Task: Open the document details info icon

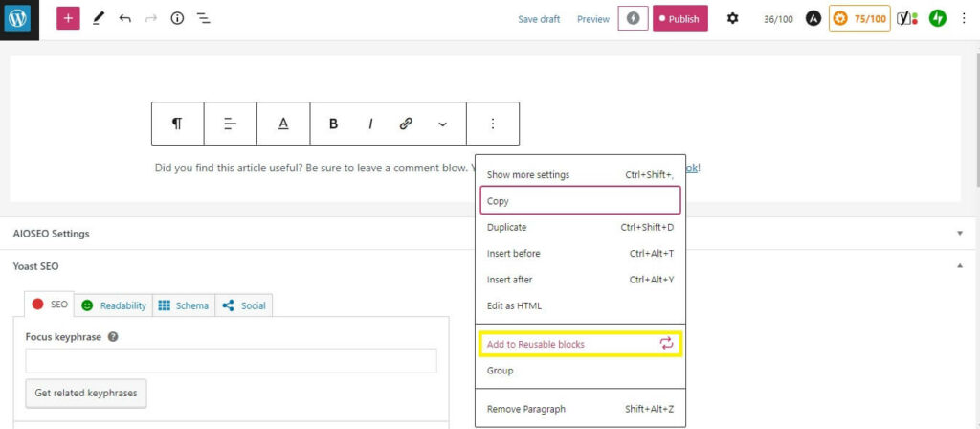Action: [x=177, y=18]
